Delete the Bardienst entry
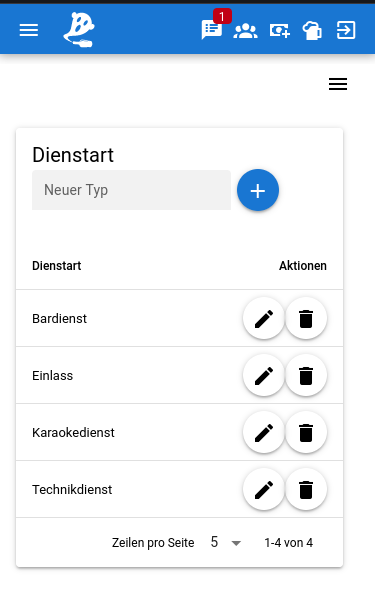 [x=306, y=318]
